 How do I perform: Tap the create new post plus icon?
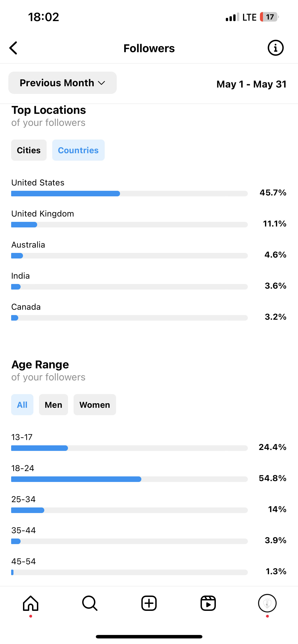tap(149, 603)
